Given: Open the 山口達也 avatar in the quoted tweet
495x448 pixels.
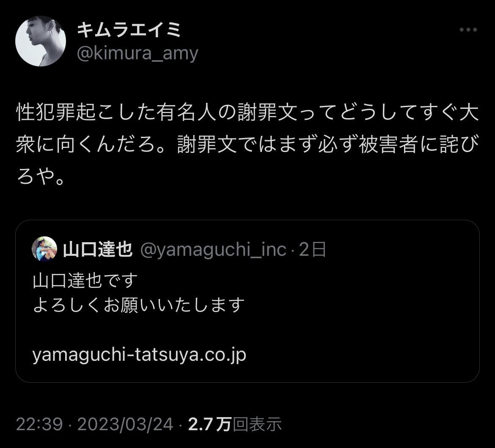Looking at the screenshot, I should point(44,249).
